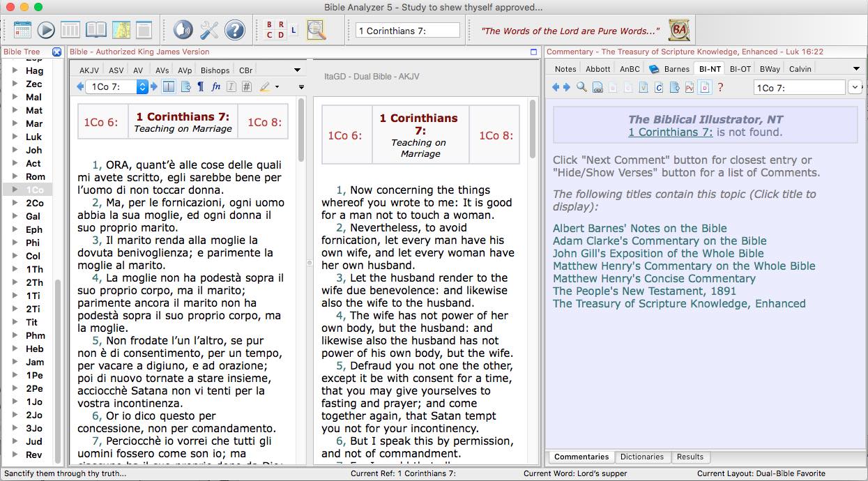The image size is (868, 481).
Task: Open Albert Barnes' Notes on the Bible
Action: (x=640, y=228)
